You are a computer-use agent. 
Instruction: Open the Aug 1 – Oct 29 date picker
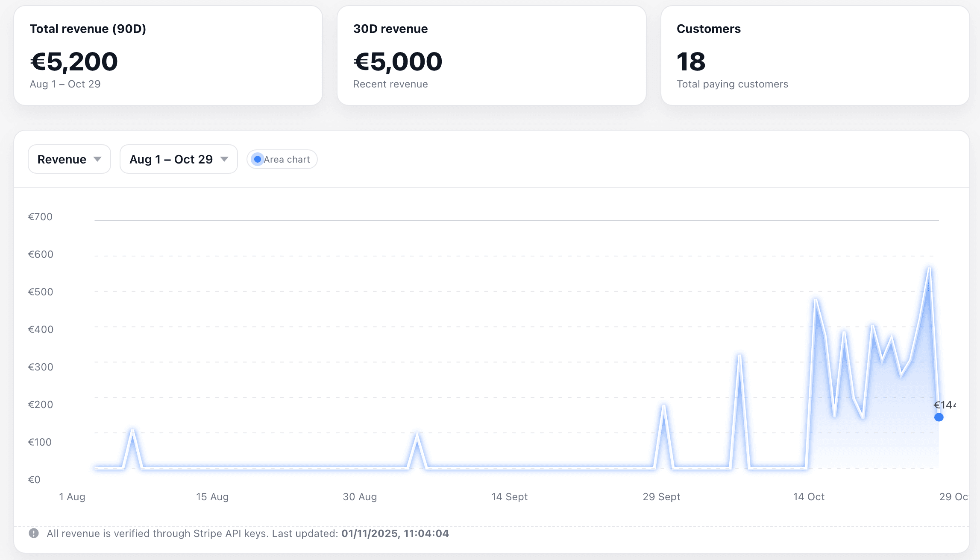pyautogui.click(x=178, y=159)
